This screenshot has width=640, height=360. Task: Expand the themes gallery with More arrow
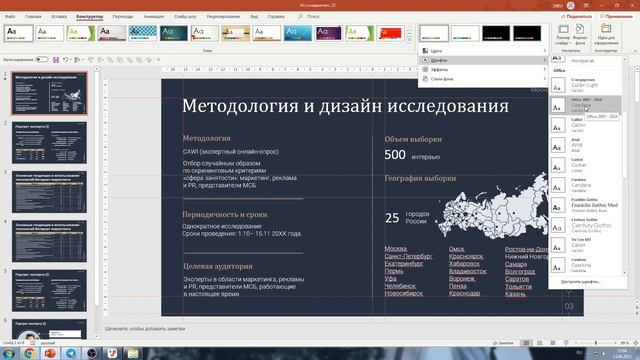(x=409, y=39)
